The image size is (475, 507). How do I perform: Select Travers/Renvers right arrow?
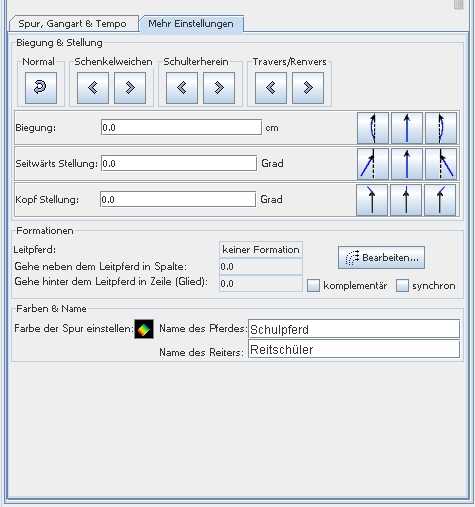click(x=308, y=88)
